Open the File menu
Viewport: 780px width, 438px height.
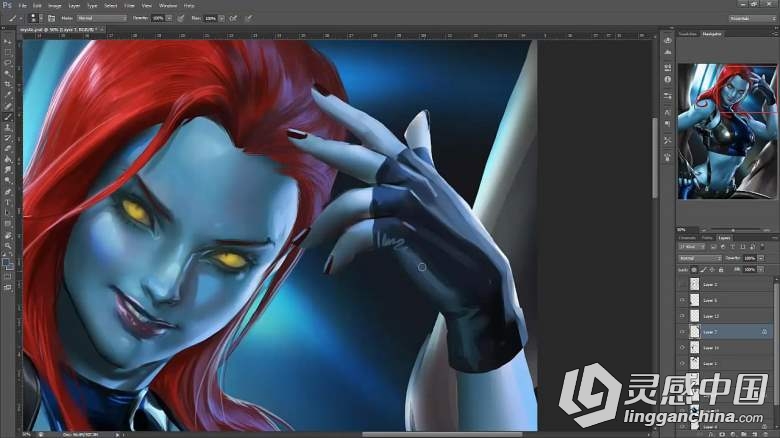pyautogui.click(x=22, y=5)
